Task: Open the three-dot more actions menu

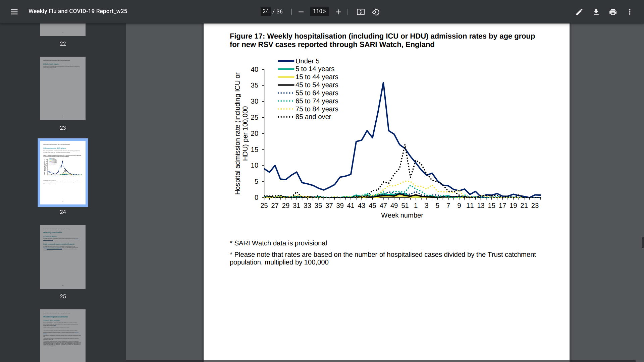Action: coord(630,12)
